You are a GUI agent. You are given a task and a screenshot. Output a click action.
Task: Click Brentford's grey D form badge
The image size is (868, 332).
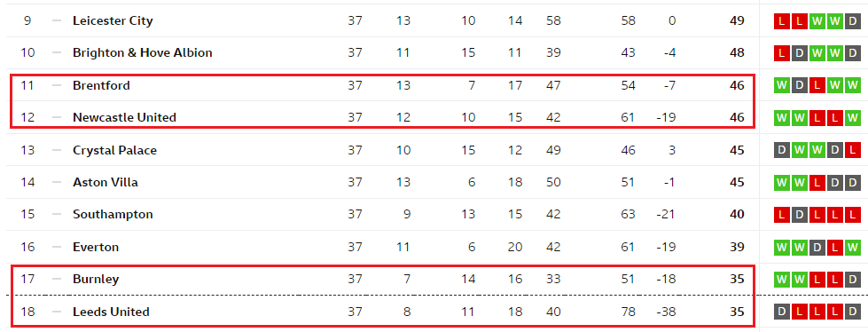click(800, 86)
